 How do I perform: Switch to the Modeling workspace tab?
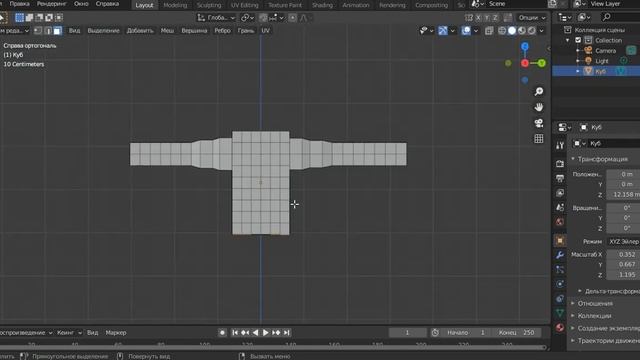[175, 5]
